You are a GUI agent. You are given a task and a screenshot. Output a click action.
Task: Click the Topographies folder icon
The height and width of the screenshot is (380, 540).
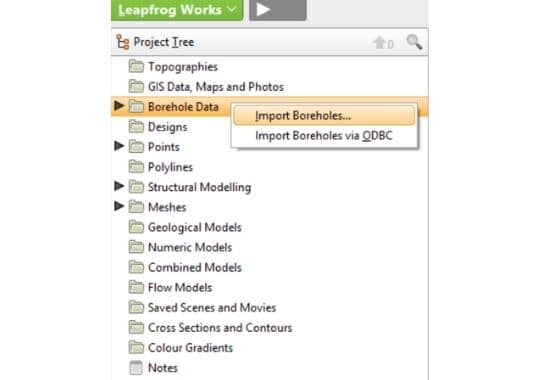click(x=136, y=66)
